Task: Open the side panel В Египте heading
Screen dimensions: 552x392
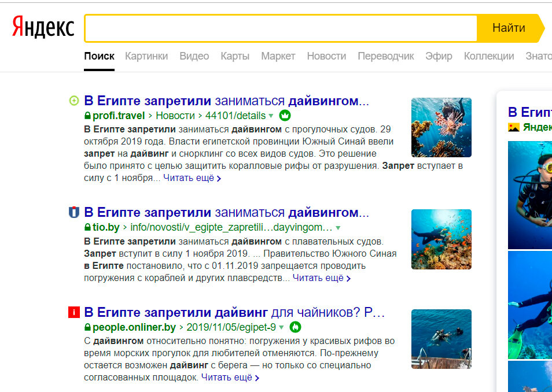Action: point(530,112)
